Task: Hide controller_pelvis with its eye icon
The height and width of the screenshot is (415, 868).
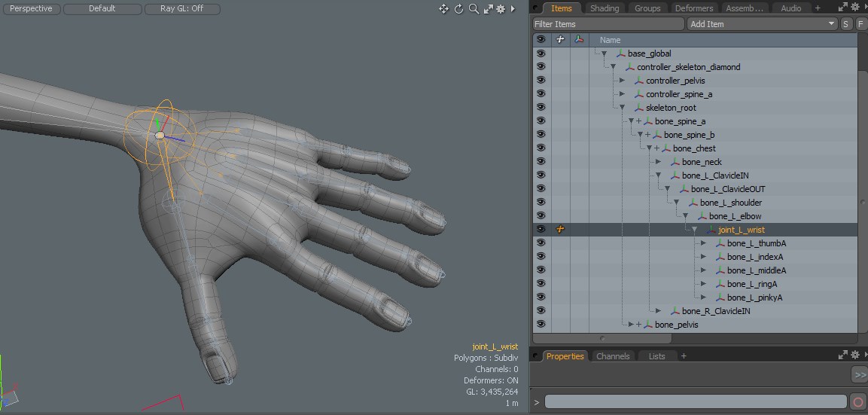Action: (x=541, y=81)
